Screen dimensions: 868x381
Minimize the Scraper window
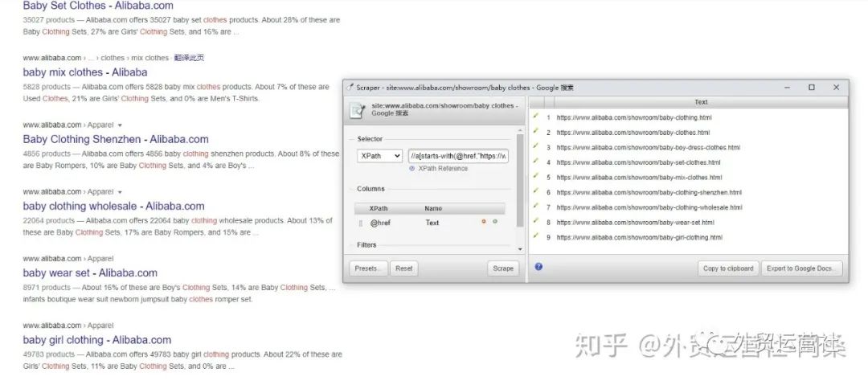click(x=787, y=88)
